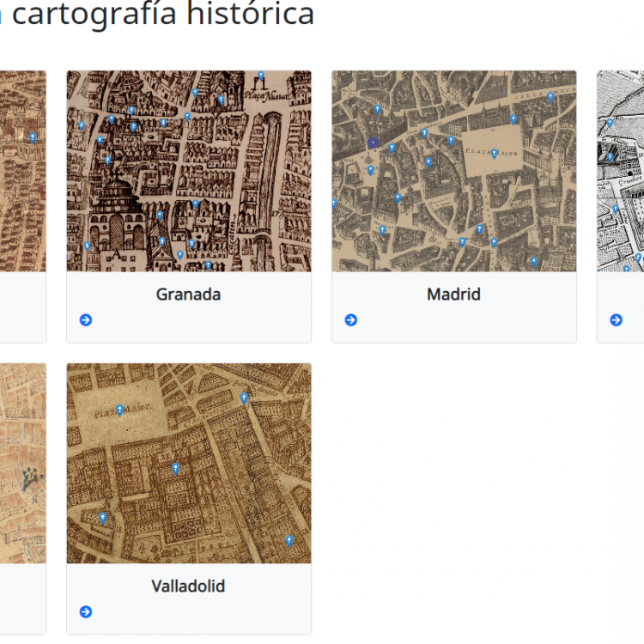This screenshot has height=644, width=644.
Task: Click the arrow icon on the far-right card
Action: tap(616, 320)
